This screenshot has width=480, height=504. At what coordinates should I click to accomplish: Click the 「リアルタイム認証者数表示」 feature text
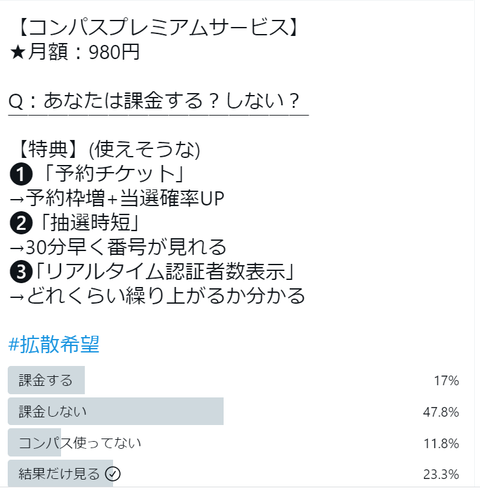(x=164, y=272)
